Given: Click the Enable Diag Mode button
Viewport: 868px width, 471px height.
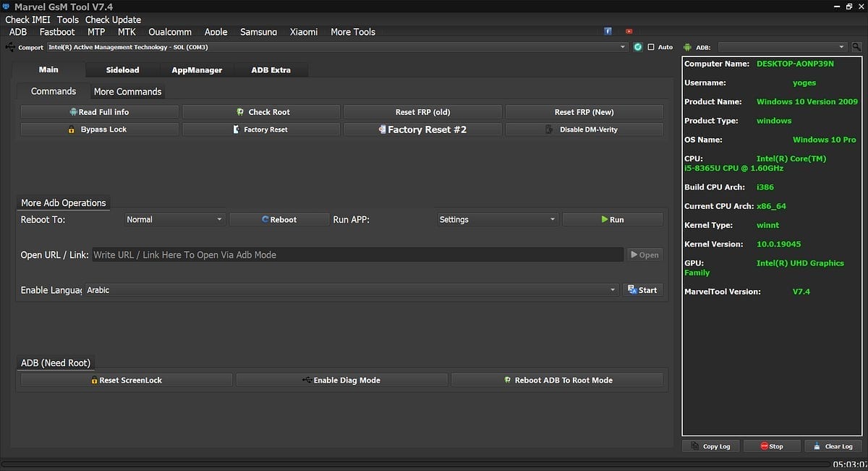Looking at the screenshot, I should click(341, 380).
